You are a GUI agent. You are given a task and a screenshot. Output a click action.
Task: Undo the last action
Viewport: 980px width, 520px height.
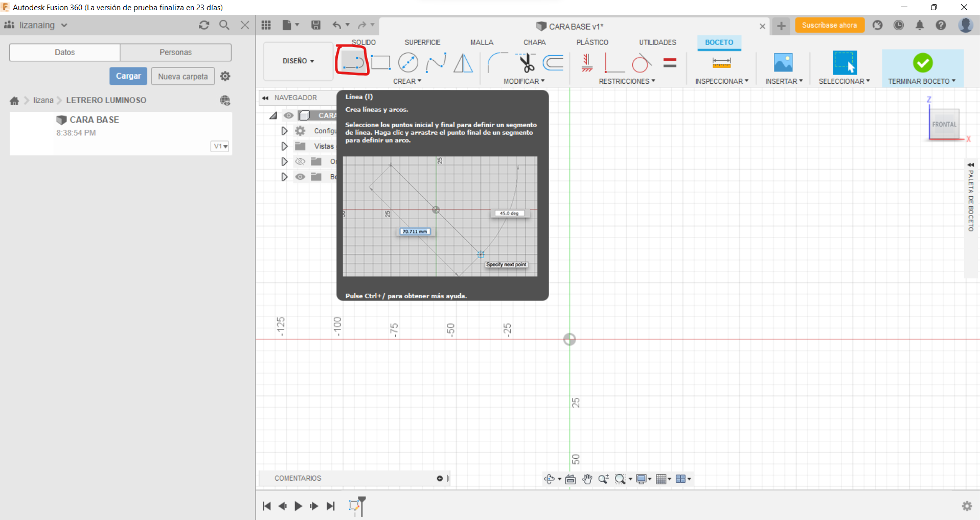click(x=336, y=25)
